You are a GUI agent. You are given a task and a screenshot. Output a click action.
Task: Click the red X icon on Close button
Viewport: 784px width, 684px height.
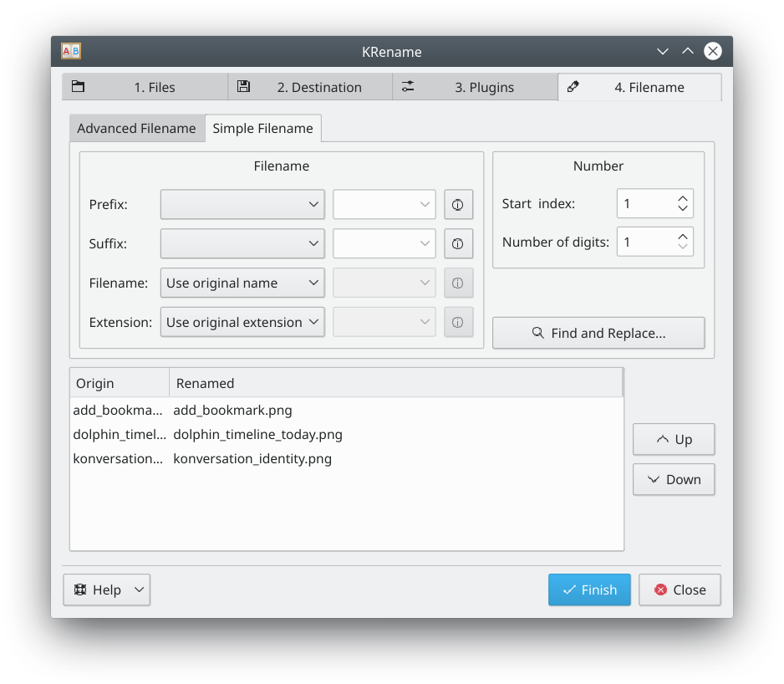pyautogui.click(x=660, y=590)
